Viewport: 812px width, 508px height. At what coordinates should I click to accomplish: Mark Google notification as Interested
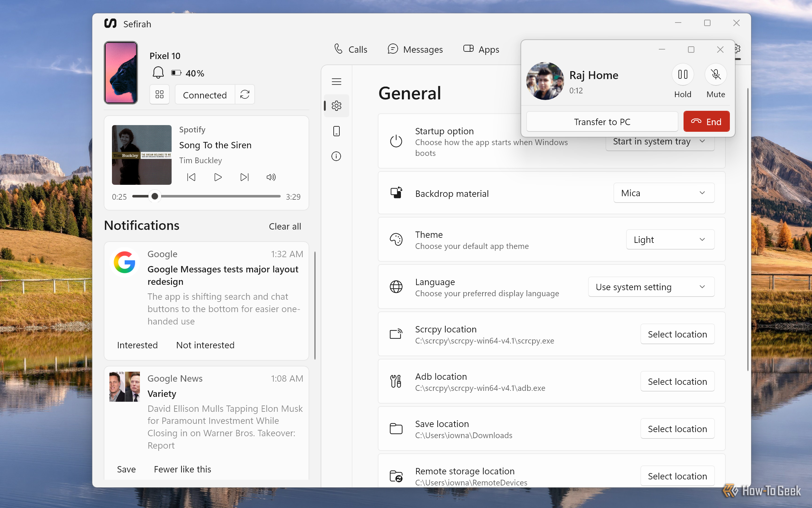[137, 345]
